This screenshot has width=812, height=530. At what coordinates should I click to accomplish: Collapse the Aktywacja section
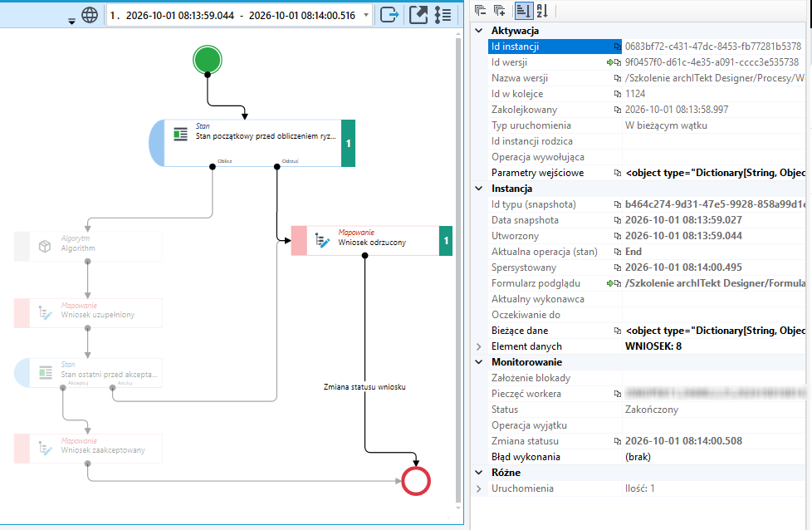(x=479, y=31)
